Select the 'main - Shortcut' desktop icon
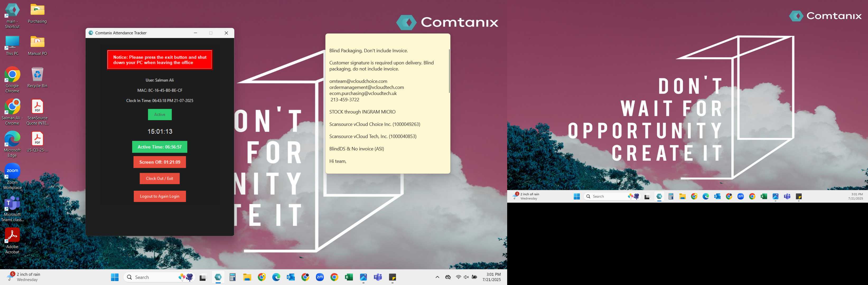The image size is (868, 285). (x=12, y=16)
